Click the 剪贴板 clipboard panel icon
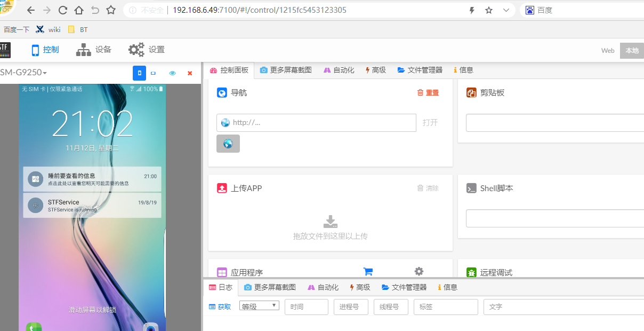Image resolution: width=644 pixels, height=331 pixels. (x=471, y=92)
